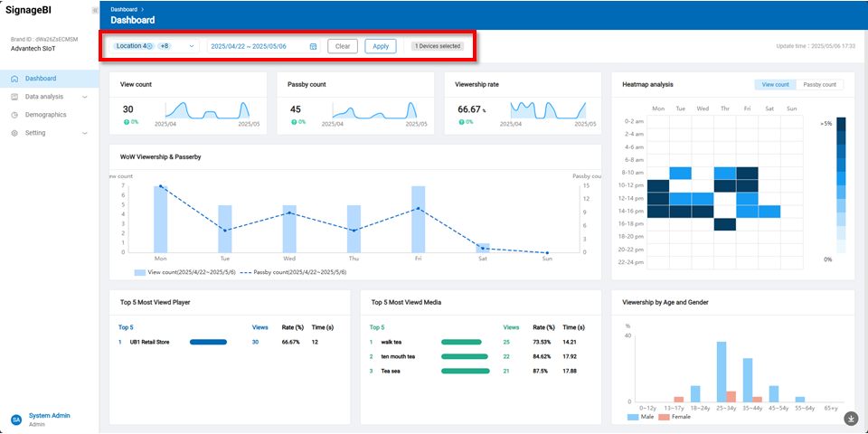Click the Dashboard breadcrumb link
868x434 pixels.
click(x=124, y=9)
